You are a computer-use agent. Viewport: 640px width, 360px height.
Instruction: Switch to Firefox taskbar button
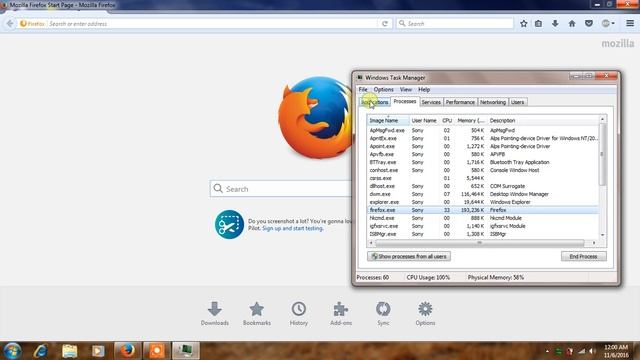point(127,351)
